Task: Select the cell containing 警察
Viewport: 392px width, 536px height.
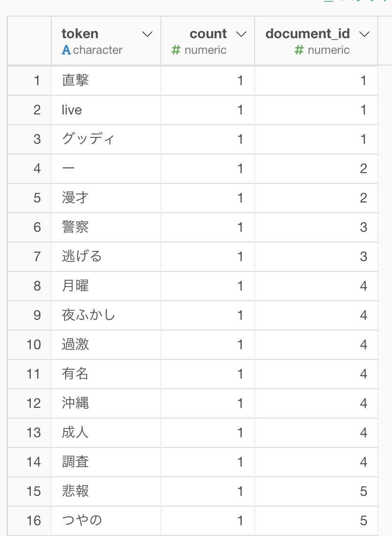Action: pos(106,227)
